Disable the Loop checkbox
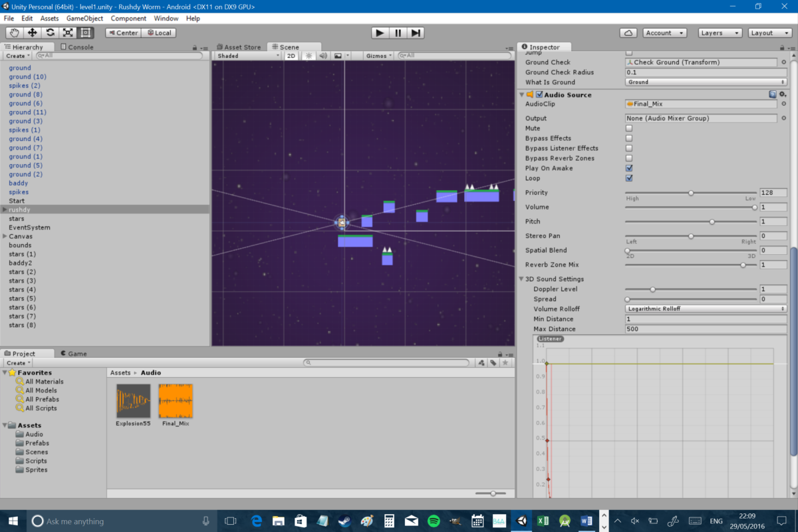 [x=628, y=178]
